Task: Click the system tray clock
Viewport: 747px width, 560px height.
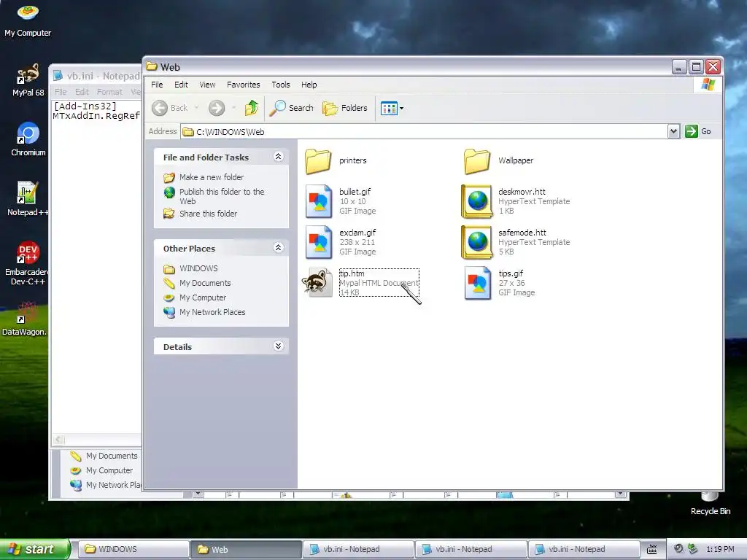Action: click(720, 549)
